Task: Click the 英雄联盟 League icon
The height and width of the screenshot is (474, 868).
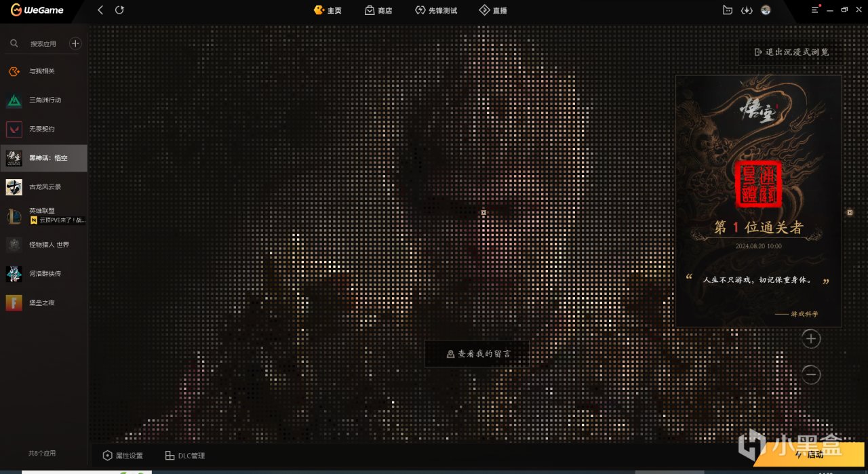Action: coord(14,216)
